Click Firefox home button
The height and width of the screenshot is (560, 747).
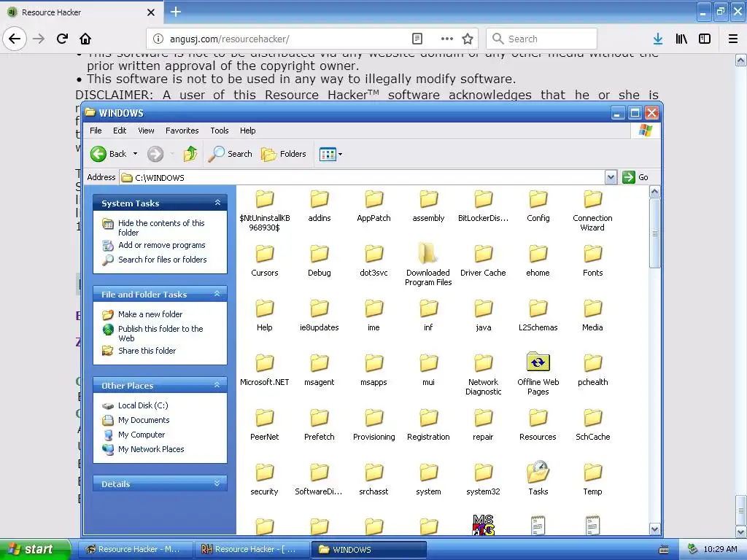pyautogui.click(x=85, y=39)
